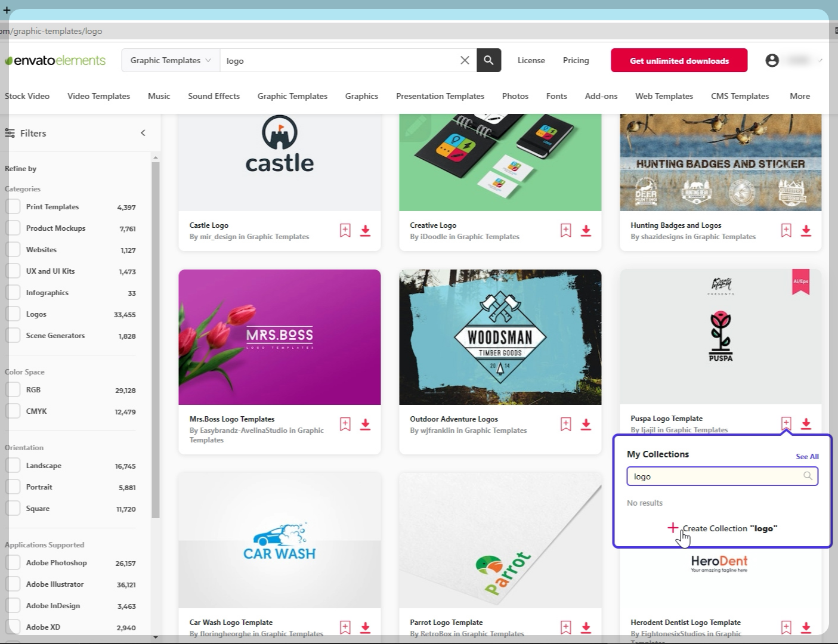Open the Mrs.Boss tulips thumbnail
Screen dimensions: 838x644
click(x=279, y=337)
